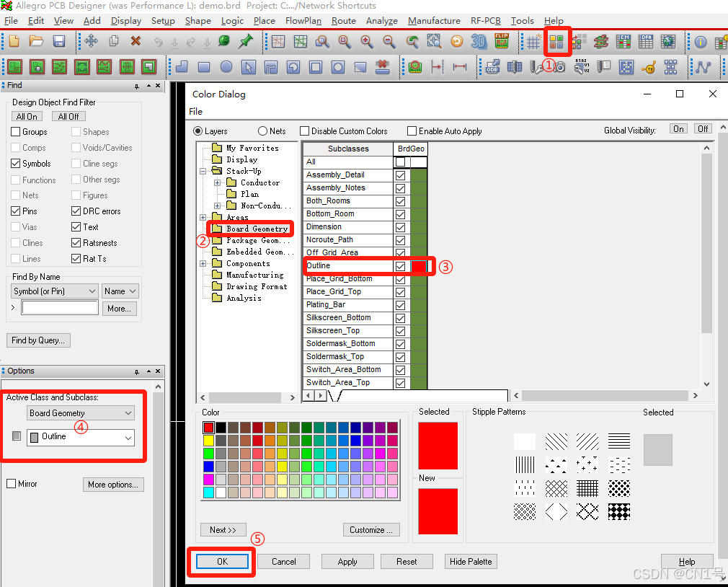Click the Zoom In magnifier icon
The height and width of the screenshot is (587, 728).
pyautogui.click(x=367, y=41)
